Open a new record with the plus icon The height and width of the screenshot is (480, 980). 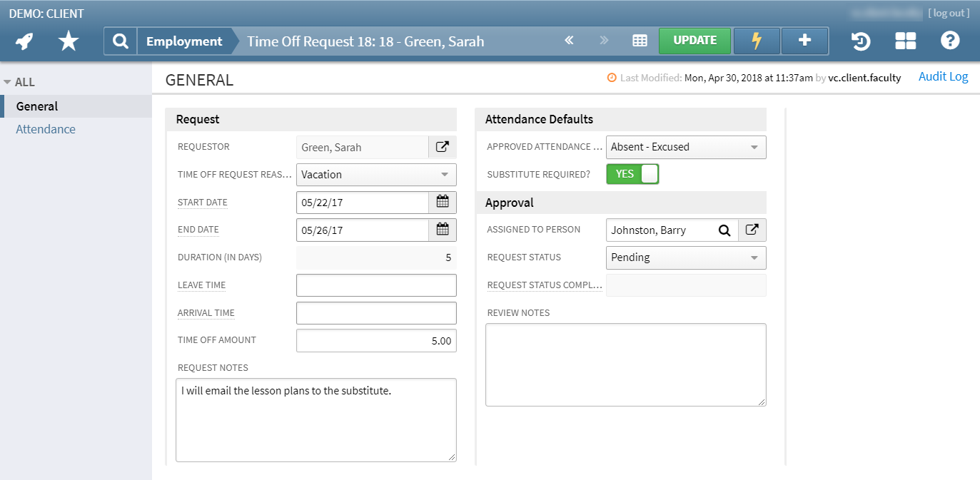pos(804,41)
